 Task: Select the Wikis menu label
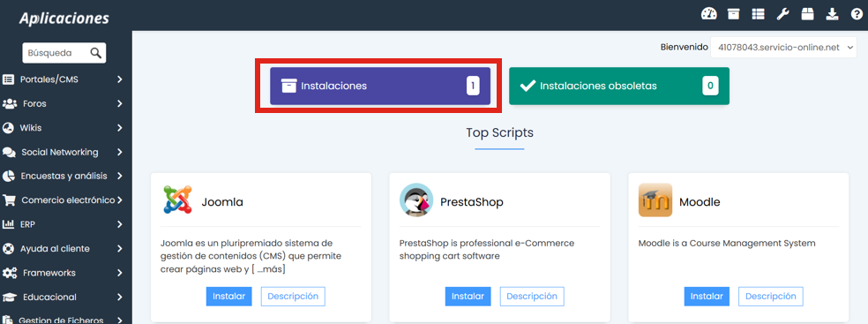31,128
